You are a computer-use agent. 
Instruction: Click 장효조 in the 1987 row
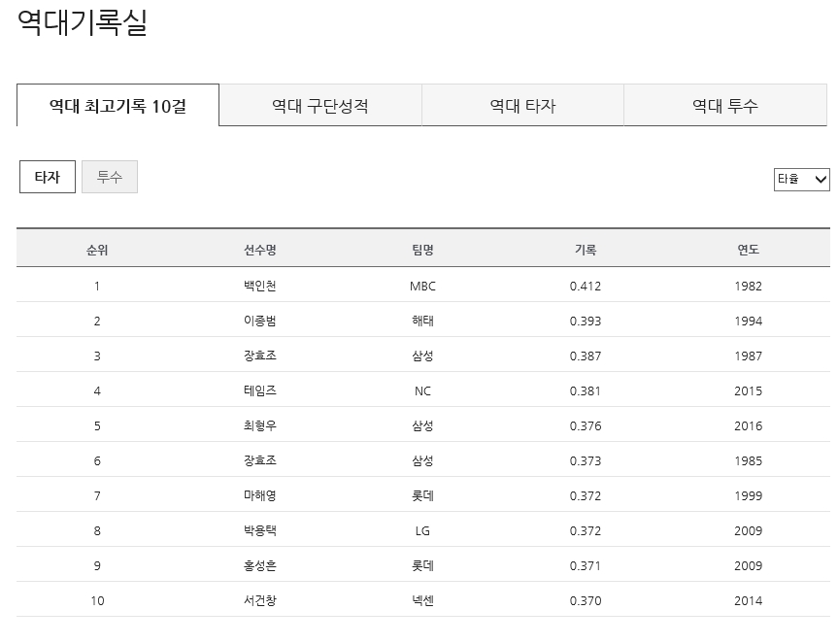click(259, 356)
